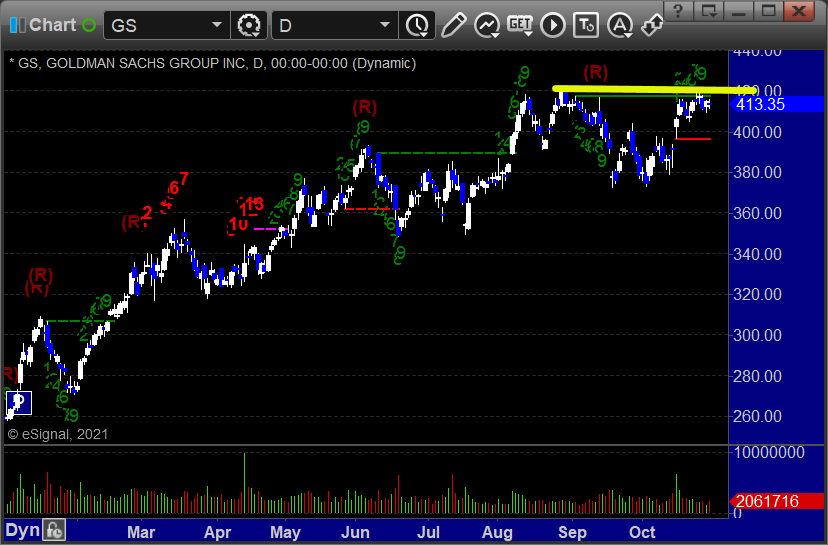Click the Aug label on time axis
This screenshot has width=828, height=545.
[x=497, y=532]
